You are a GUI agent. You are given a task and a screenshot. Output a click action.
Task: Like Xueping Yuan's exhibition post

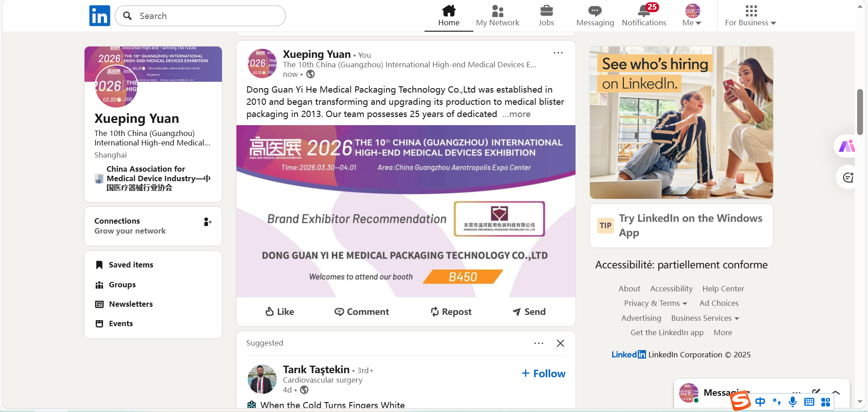tap(279, 312)
